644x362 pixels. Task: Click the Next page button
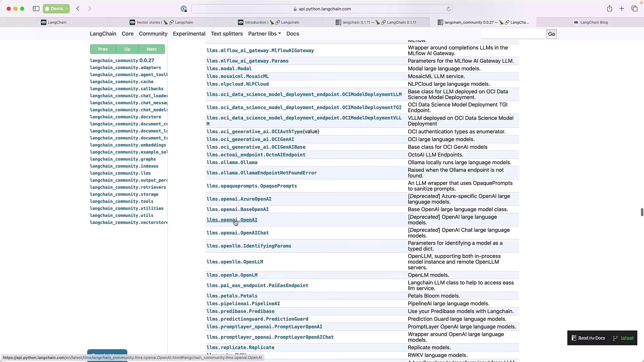151,49
